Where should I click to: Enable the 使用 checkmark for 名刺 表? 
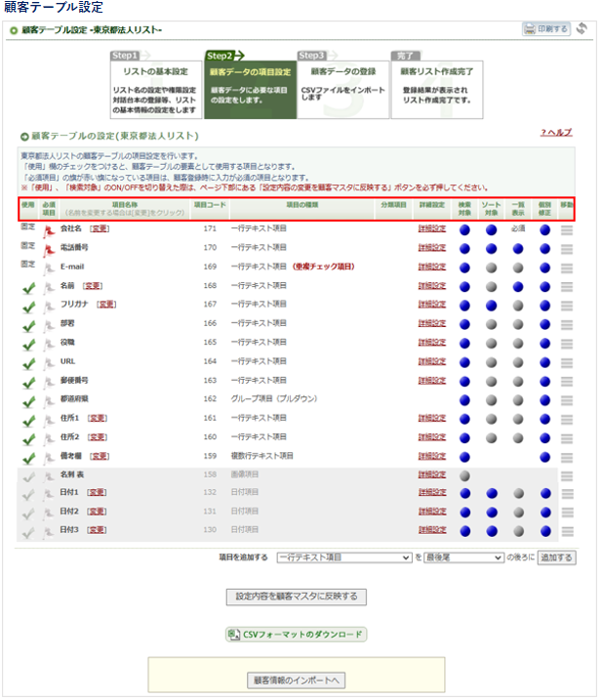tap(28, 477)
